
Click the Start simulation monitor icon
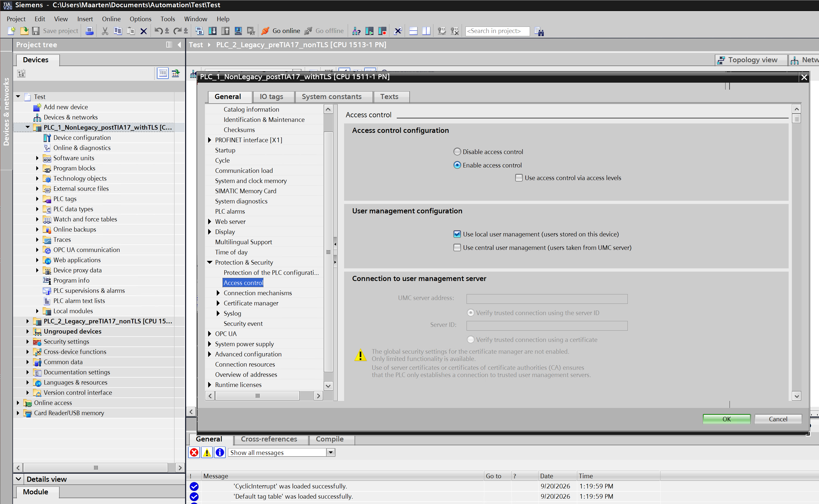[x=238, y=31]
